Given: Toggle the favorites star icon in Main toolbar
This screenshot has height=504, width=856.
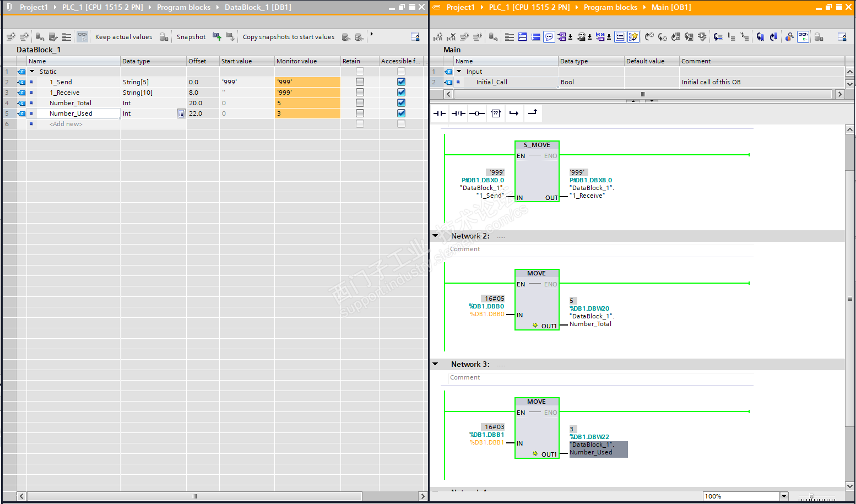Looking at the screenshot, I should [633, 37].
